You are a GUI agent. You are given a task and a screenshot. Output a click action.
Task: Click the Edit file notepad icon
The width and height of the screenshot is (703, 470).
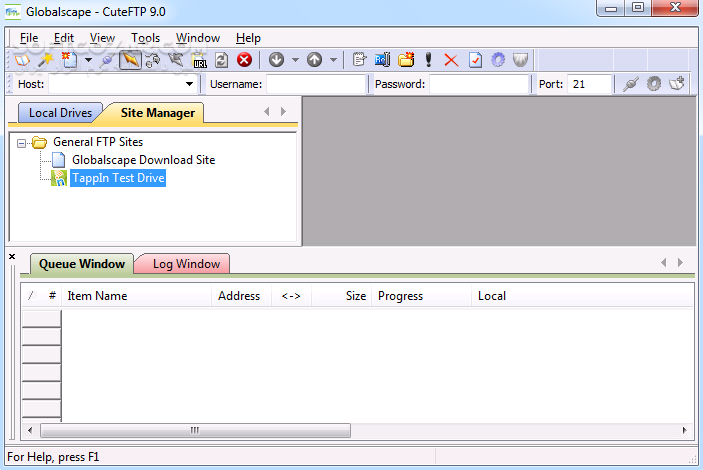tap(359, 60)
